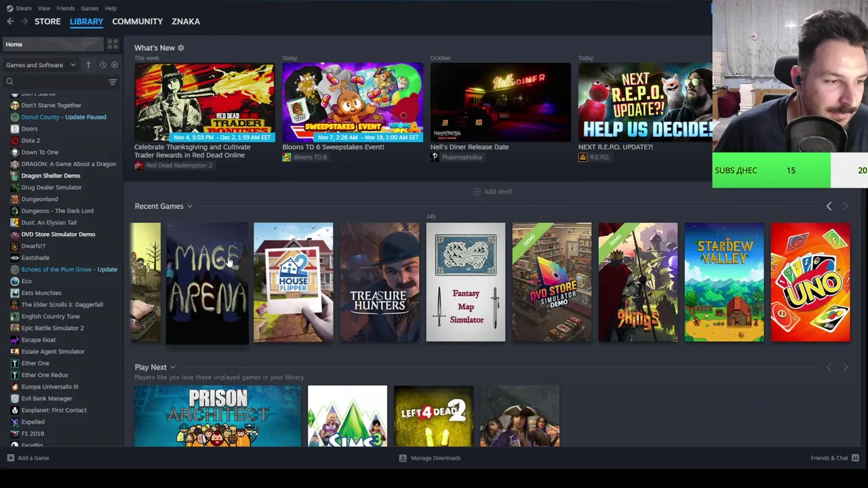868x488 pixels.
Task: Open the Help menu
Action: tap(111, 8)
